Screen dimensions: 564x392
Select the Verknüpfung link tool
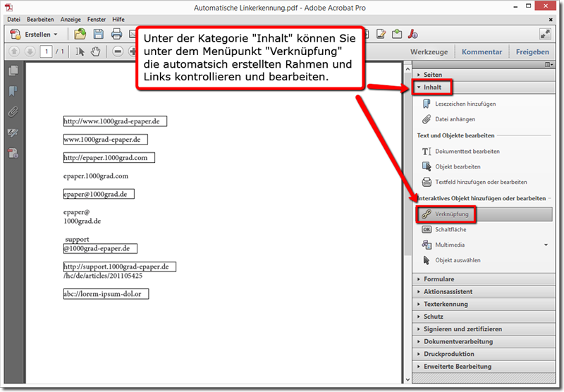[x=485, y=214]
